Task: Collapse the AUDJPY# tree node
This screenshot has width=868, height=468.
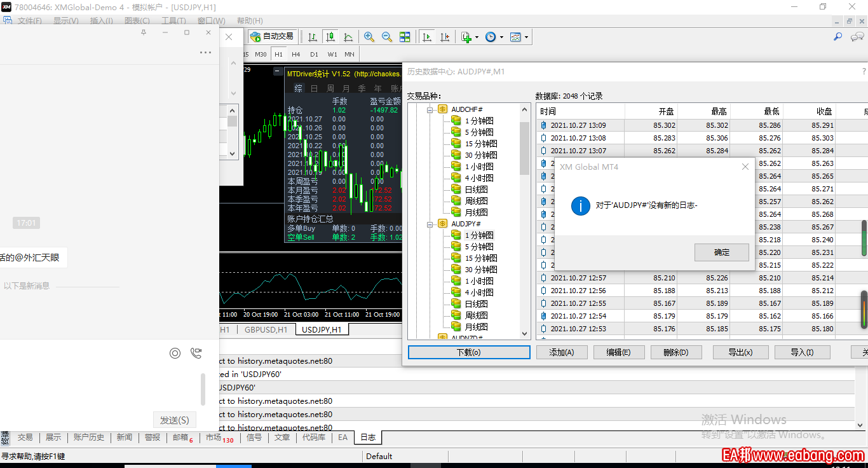Action: 430,224
